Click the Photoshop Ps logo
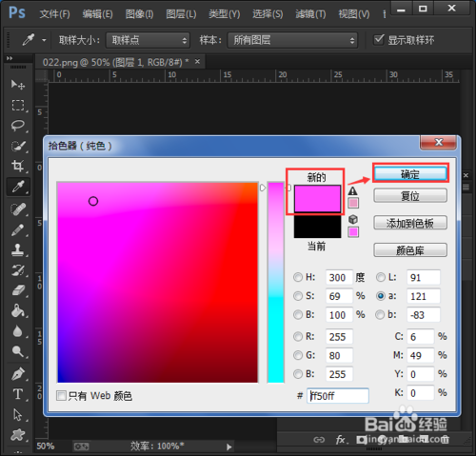This screenshot has width=476, height=456. tap(17, 13)
